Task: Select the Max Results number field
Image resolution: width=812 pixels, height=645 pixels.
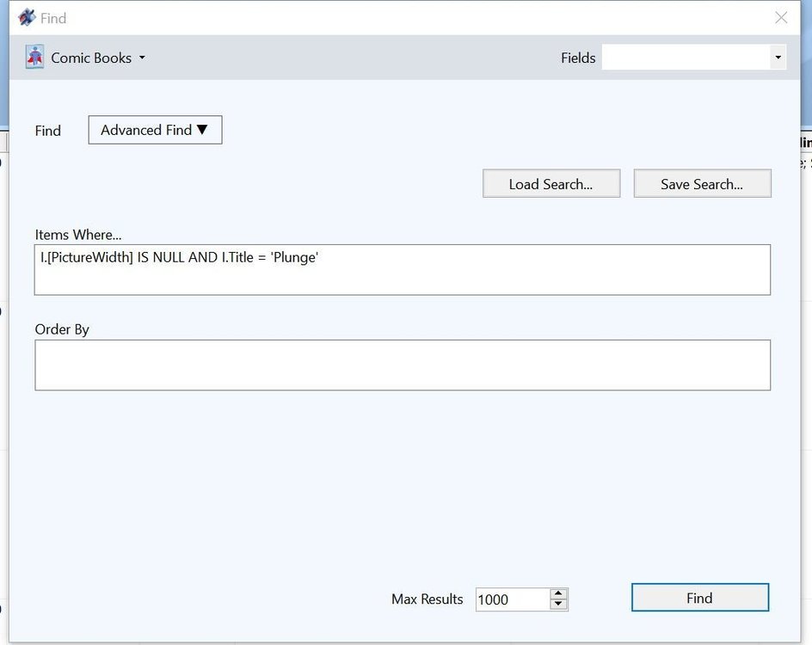Action: coord(511,599)
